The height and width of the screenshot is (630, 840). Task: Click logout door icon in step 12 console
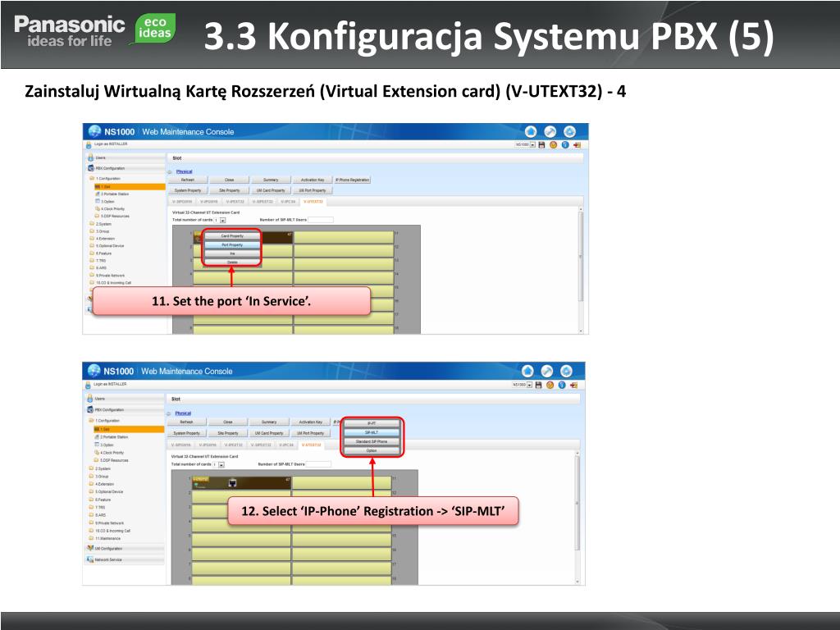pos(573,386)
